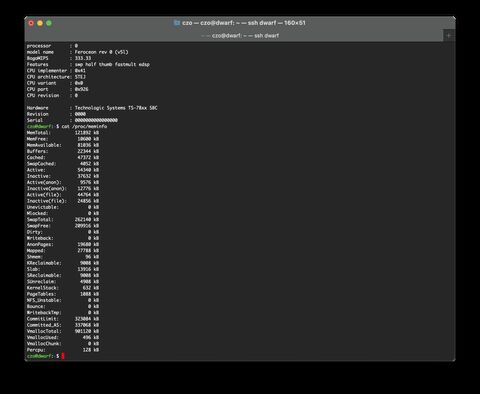Click the KernelStack line

[63, 288]
